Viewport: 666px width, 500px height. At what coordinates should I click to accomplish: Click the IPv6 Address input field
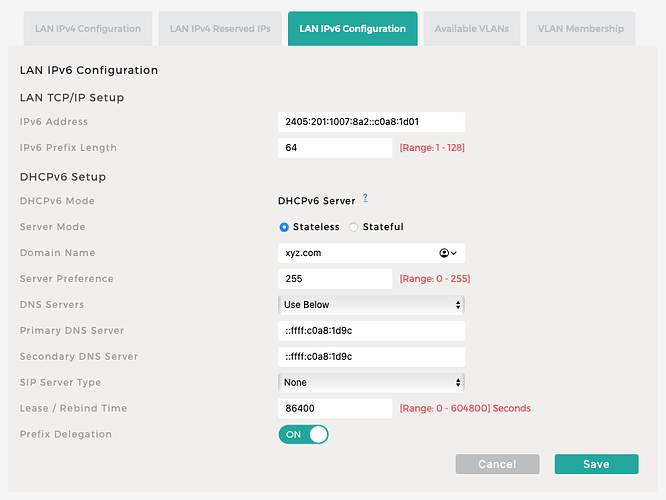click(x=371, y=122)
